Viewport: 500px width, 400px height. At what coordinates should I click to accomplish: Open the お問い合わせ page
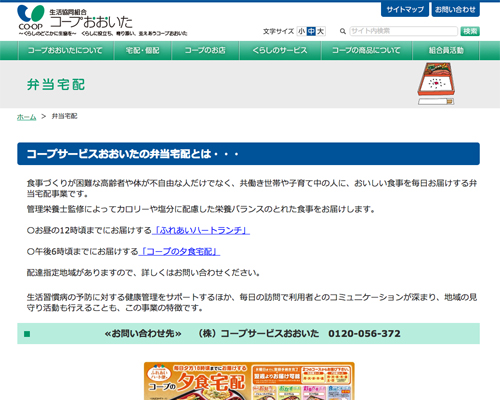(x=455, y=9)
